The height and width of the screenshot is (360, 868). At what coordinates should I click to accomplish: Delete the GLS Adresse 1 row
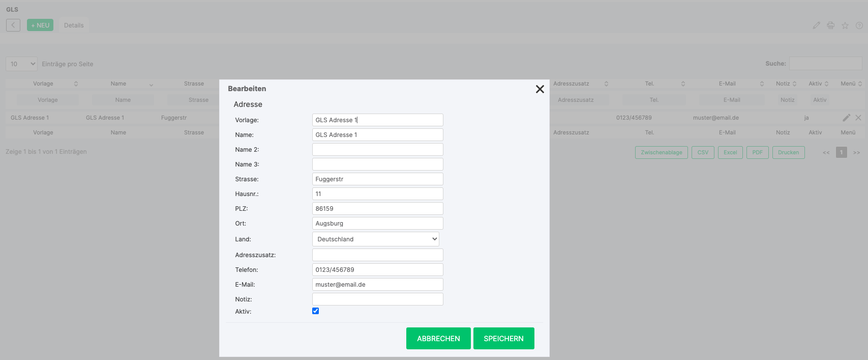point(858,118)
